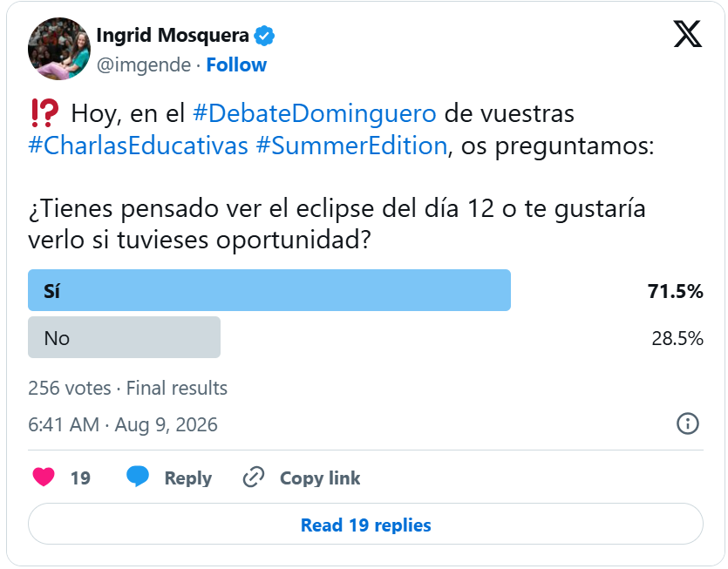Click the blue verified badge
Viewport: 728px width, 569px height.
tap(264, 36)
